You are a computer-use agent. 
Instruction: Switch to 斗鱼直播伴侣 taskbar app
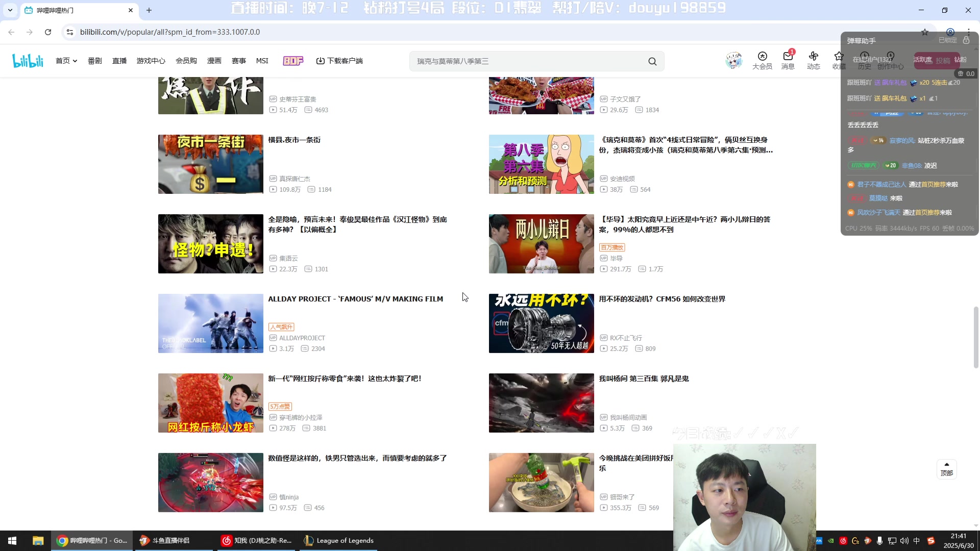[174, 541]
